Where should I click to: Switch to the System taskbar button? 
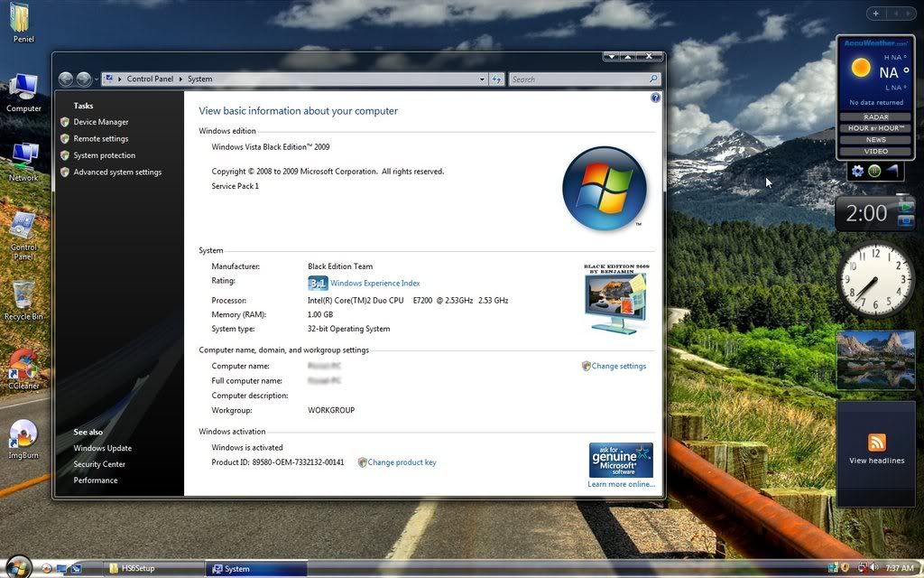256,569
